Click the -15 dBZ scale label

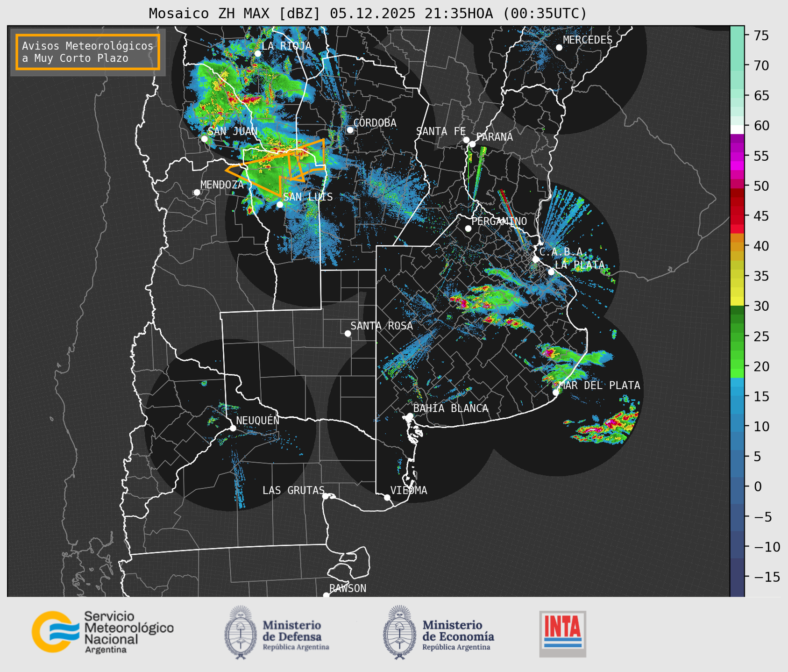(766, 577)
